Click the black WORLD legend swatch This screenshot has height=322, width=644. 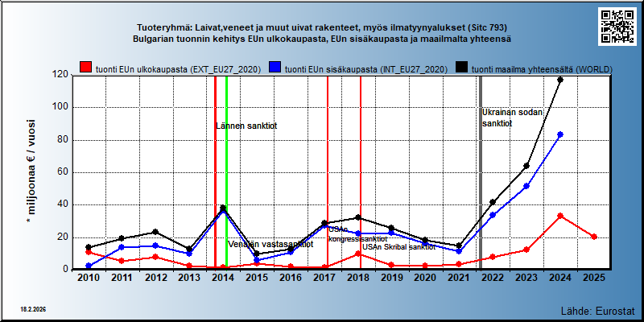pyautogui.click(x=462, y=68)
